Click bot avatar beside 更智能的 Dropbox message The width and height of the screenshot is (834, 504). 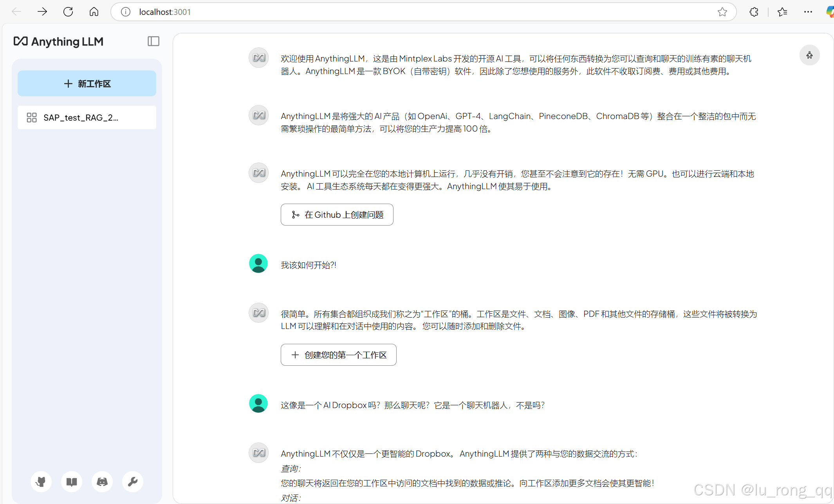coord(258,453)
